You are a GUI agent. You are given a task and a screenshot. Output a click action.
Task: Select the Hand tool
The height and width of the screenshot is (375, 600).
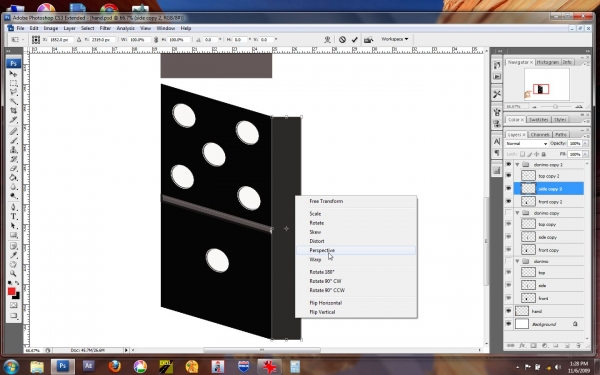13,265
